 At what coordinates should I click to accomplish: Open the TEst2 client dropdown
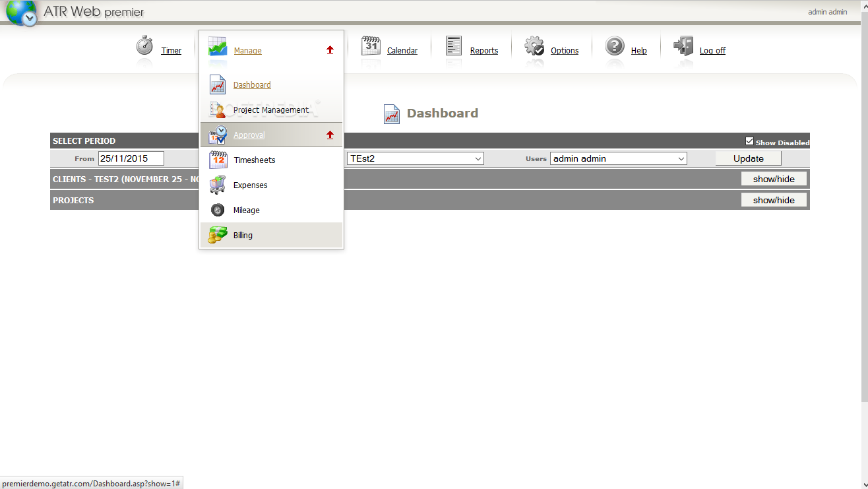tap(416, 158)
